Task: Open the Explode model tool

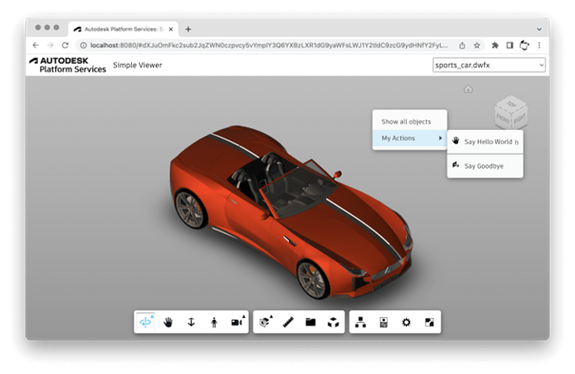Action: [x=333, y=322]
